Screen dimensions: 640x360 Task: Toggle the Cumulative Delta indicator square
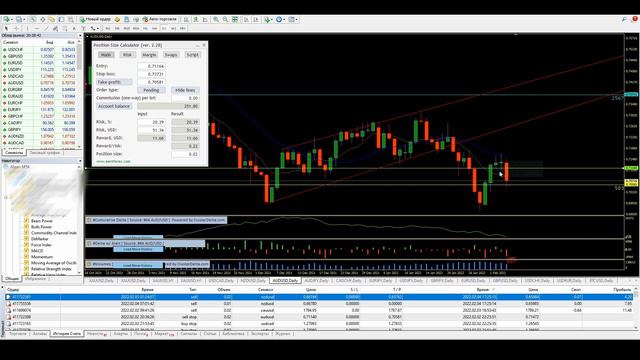89,220
